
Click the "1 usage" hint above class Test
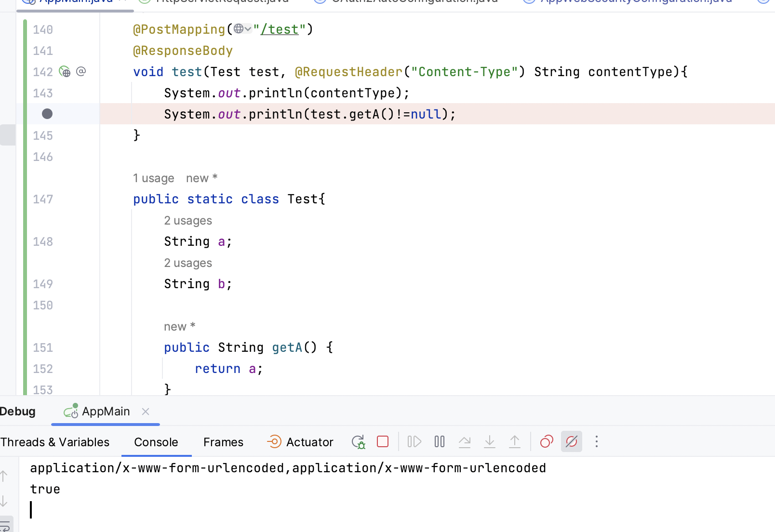(x=154, y=178)
